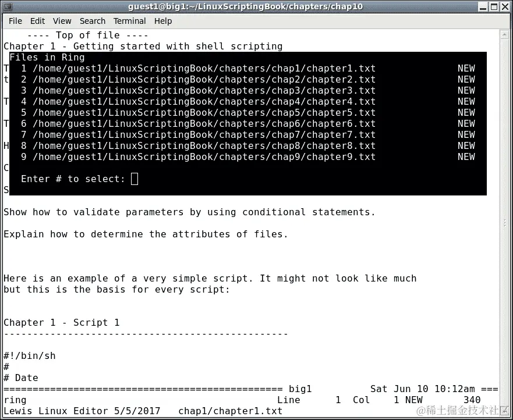Viewport: 513px width, 420px height.
Task: Click the terminal window menu icon in title bar
Action: 7,6
